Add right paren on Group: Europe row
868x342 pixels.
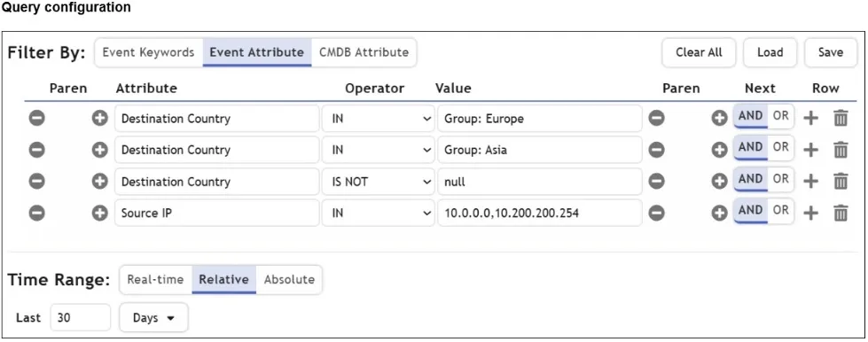coord(719,118)
